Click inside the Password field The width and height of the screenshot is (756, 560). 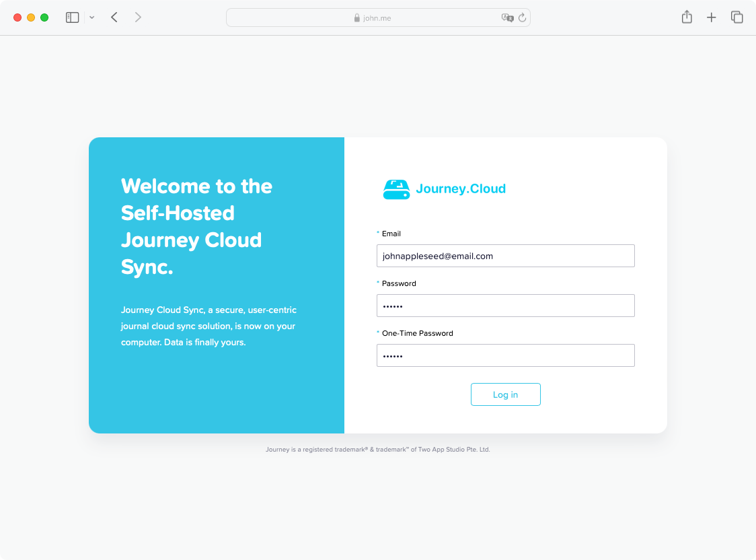click(x=505, y=306)
